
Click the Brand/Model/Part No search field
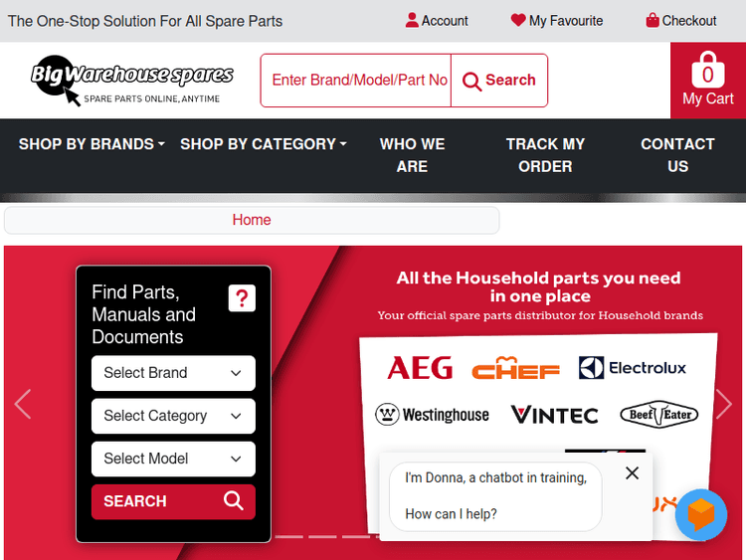pos(358,81)
